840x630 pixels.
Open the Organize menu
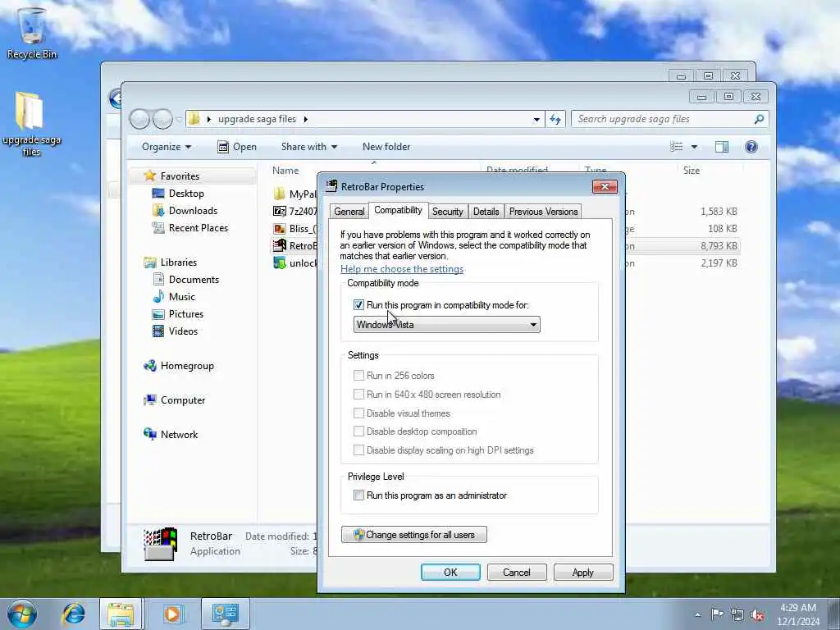pos(166,147)
